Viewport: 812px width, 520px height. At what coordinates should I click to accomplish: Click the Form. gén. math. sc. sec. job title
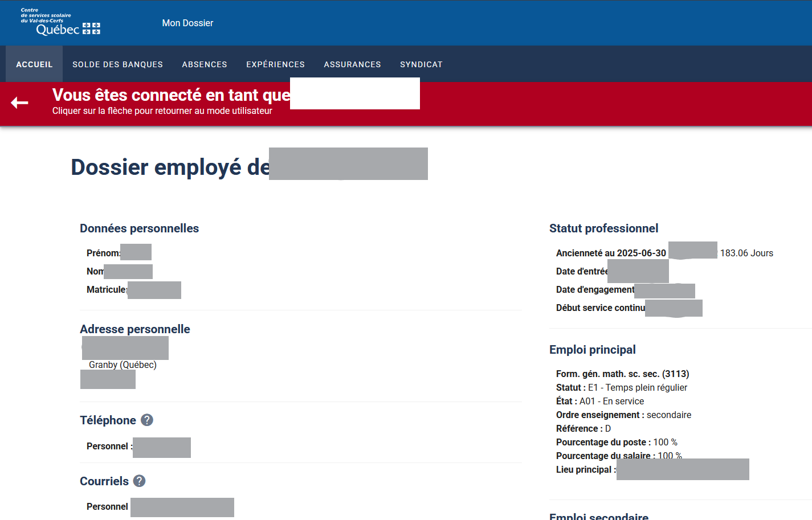pos(622,374)
